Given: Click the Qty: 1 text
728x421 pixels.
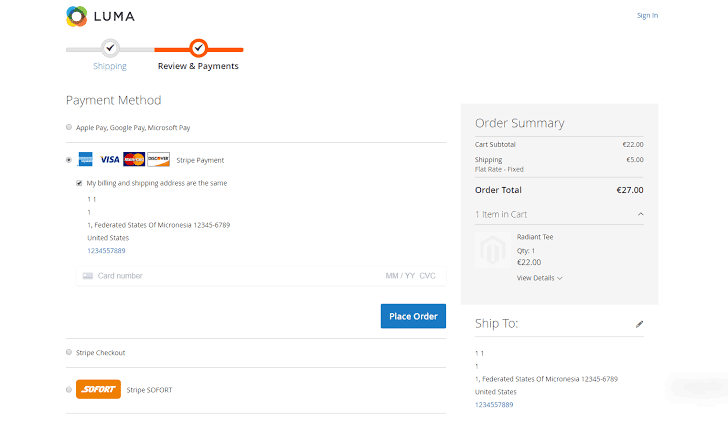Looking at the screenshot, I should point(526,251).
